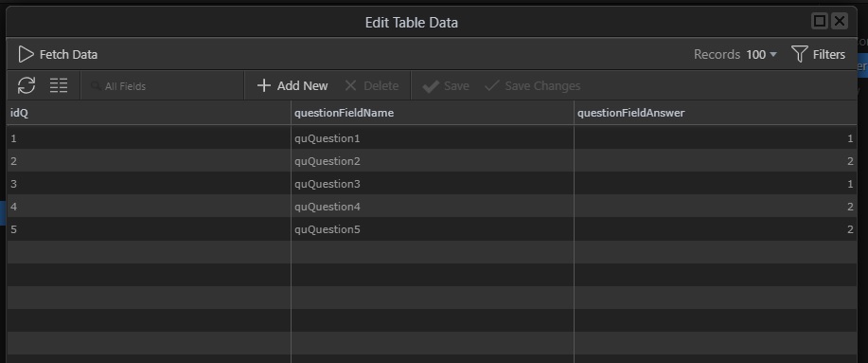Click the Fetch Data play icon
Viewport: 868px width, 363px height.
click(x=26, y=54)
